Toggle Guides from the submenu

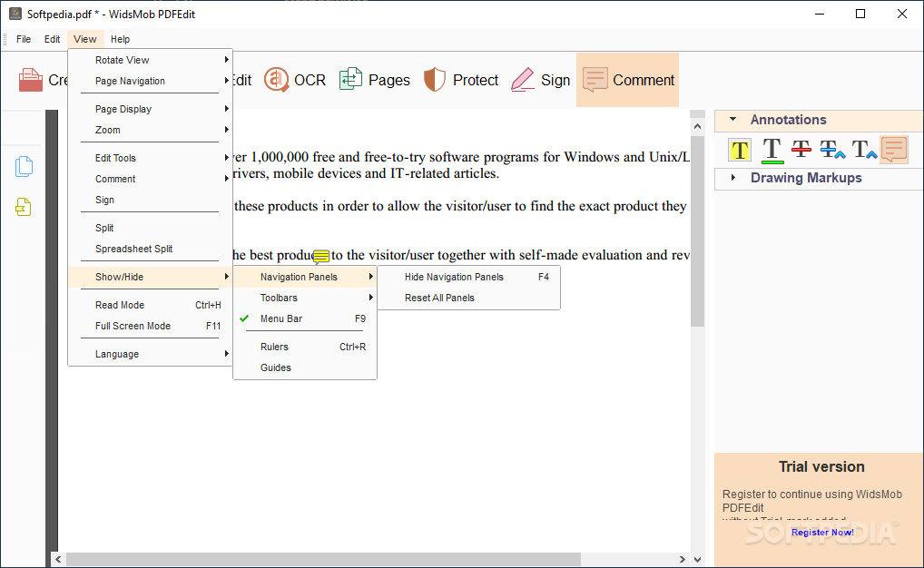(x=305, y=367)
